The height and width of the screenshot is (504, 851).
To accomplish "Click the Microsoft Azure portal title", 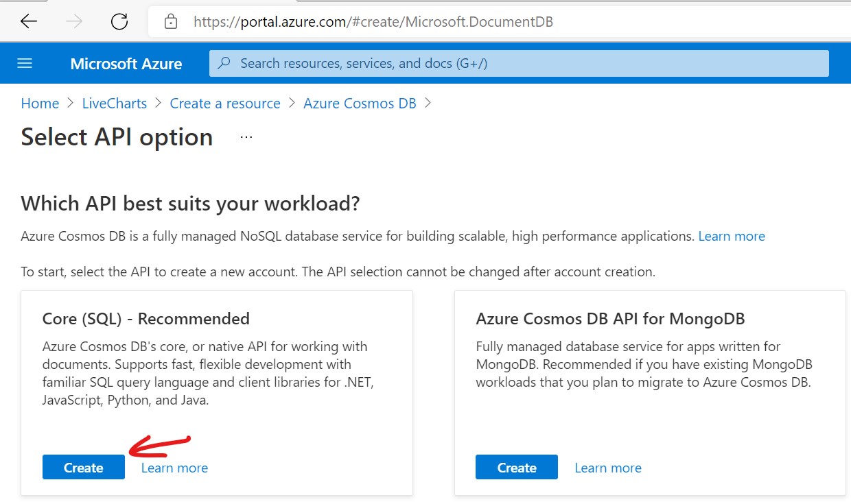I will tap(126, 64).
